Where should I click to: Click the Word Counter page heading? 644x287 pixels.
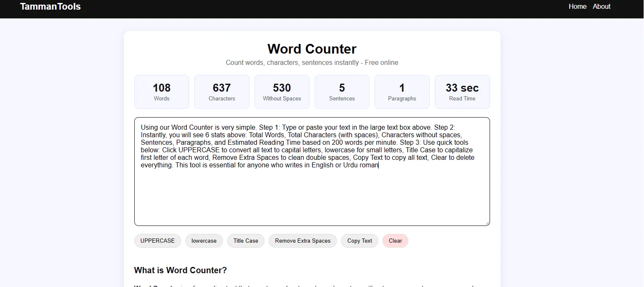click(x=312, y=49)
